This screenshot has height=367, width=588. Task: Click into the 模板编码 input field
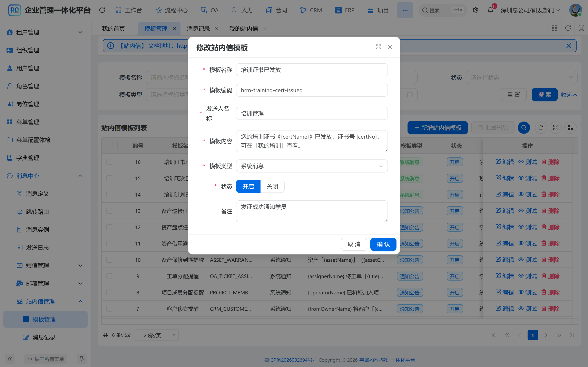tap(312, 90)
